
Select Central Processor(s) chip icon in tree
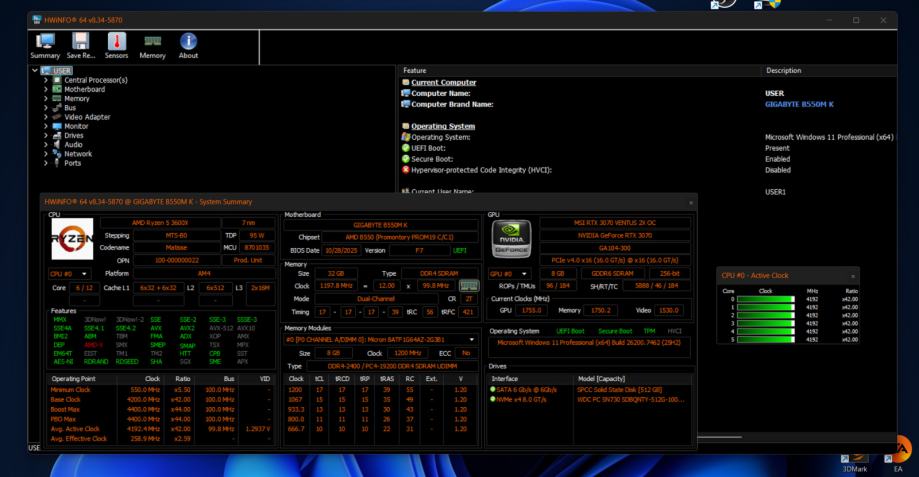pos(57,80)
